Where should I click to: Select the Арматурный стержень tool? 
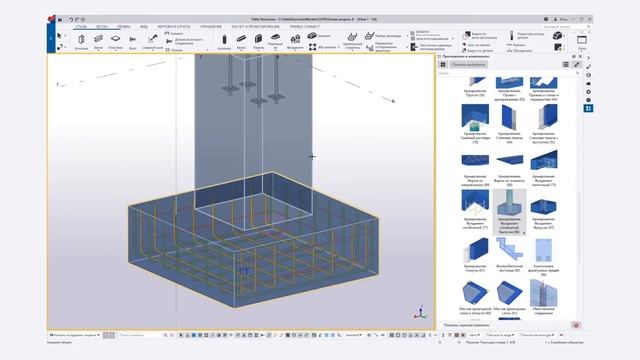click(x=352, y=42)
